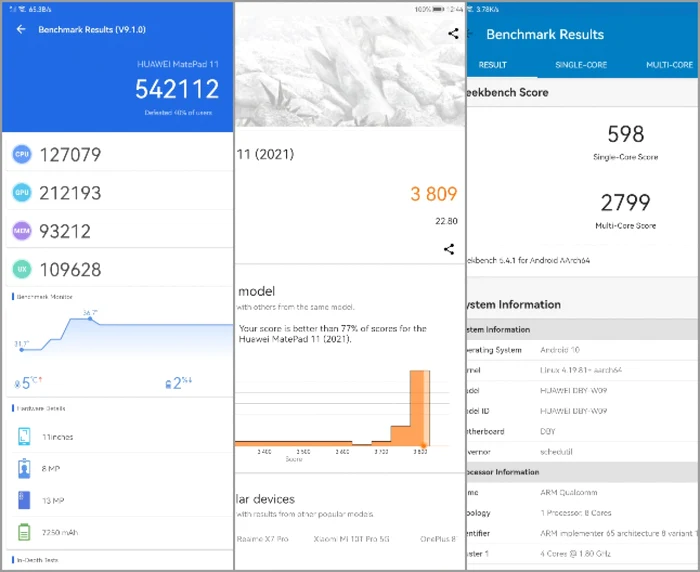The width and height of the screenshot is (700, 572).
Task: Tap the 22.80 frame rate value
Action: (446, 221)
